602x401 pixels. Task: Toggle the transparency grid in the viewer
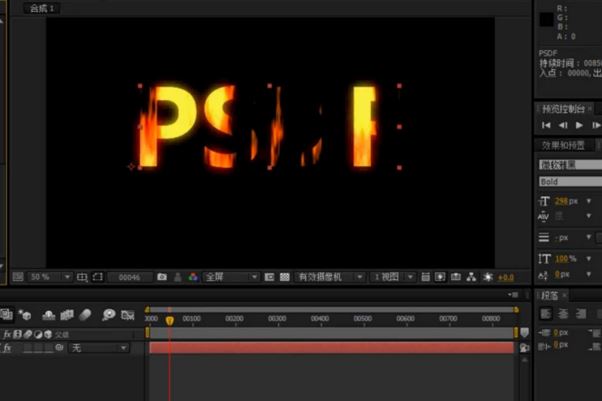pos(285,277)
